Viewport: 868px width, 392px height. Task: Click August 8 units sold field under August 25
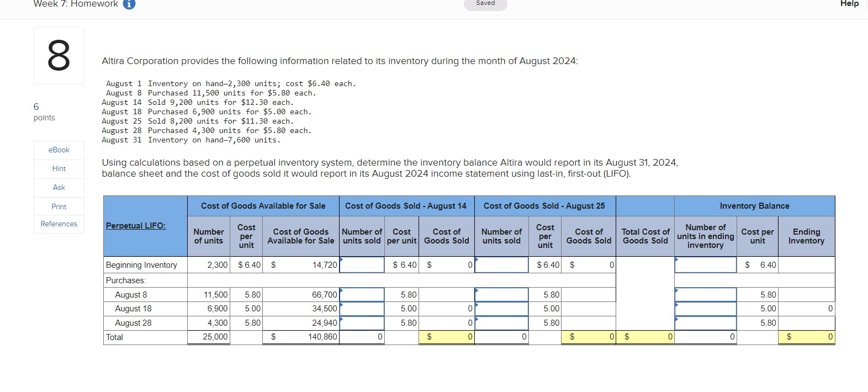(501, 295)
